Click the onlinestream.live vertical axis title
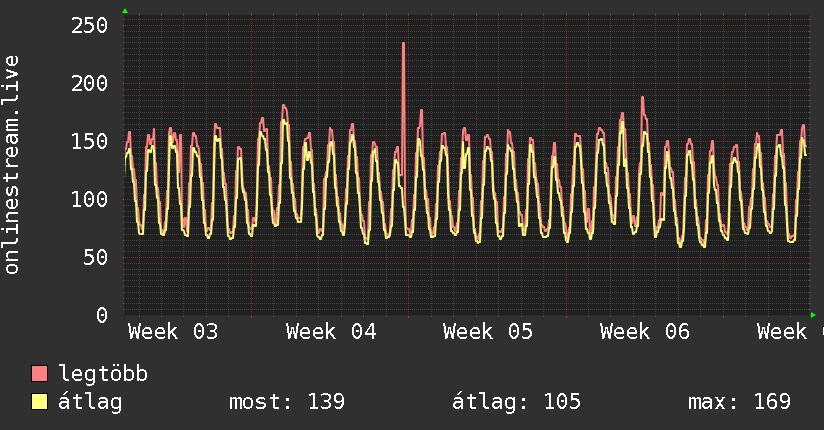 coord(12,165)
